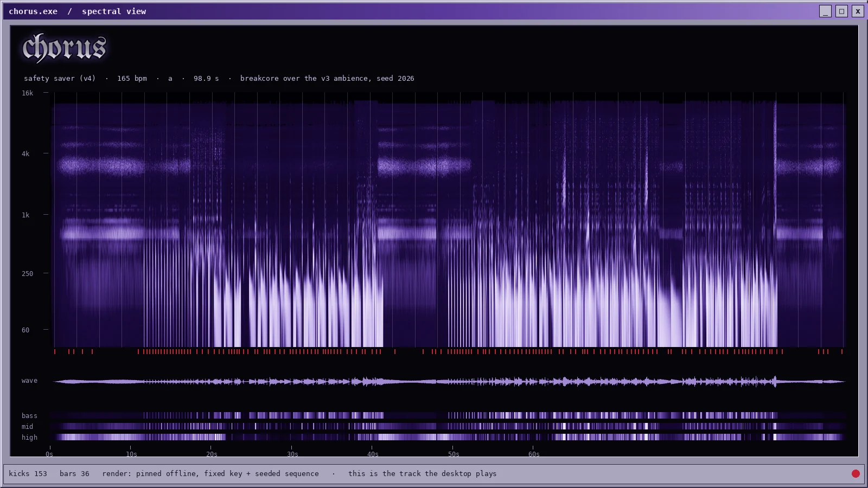Maximize the chorus.exe window
This screenshot has width=868, height=488.
pyautogui.click(x=841, y=11)
